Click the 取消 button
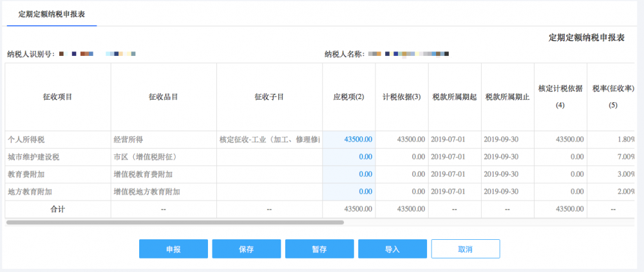This screenshot has height=272, width=644. coord(466,249)
